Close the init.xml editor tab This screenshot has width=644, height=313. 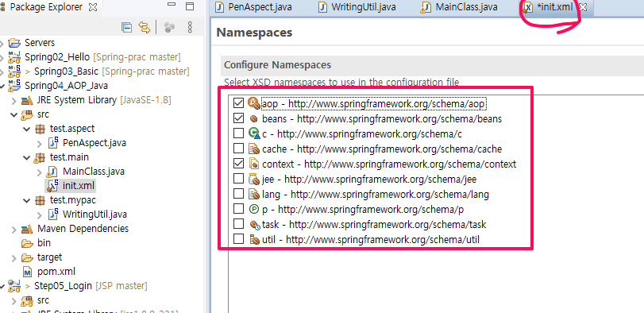582,7
